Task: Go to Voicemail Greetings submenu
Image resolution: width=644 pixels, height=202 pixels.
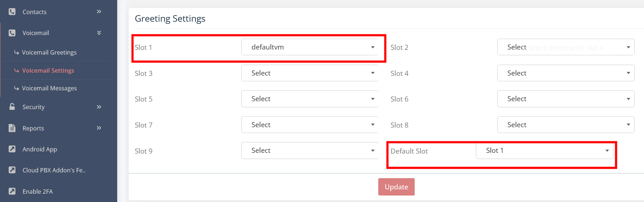Action: 49,52
